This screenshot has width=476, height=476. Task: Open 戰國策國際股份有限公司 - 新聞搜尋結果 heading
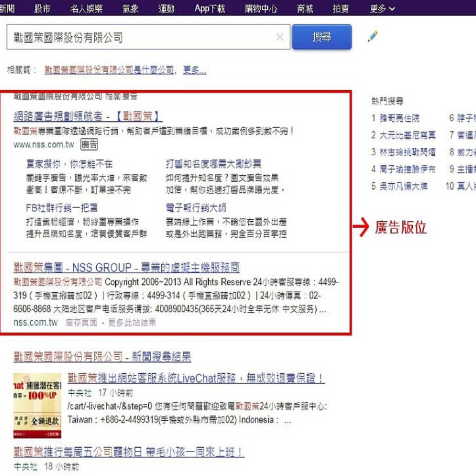pos(102,357)
